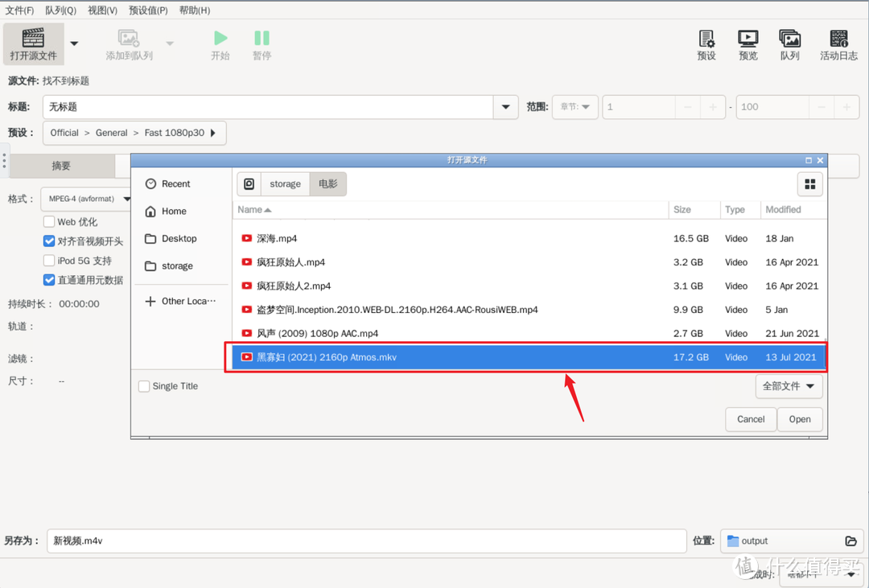
Task: Expand the file type filter dropdown
Action: point(789,386)
